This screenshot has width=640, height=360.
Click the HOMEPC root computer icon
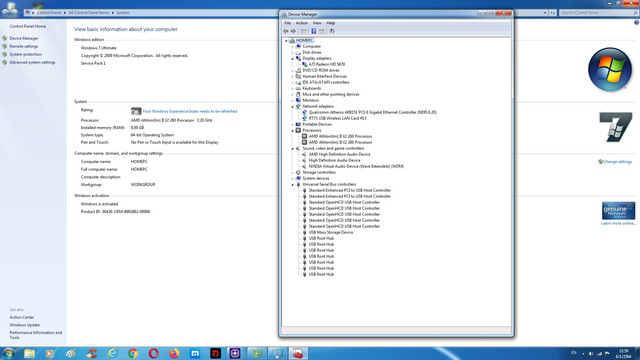pos(292,40)
